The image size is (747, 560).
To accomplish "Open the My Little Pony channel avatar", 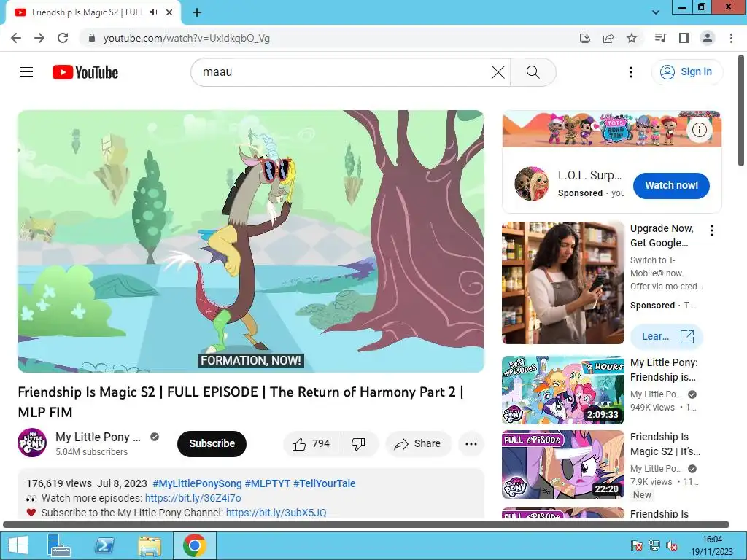I will click(32, 443).
